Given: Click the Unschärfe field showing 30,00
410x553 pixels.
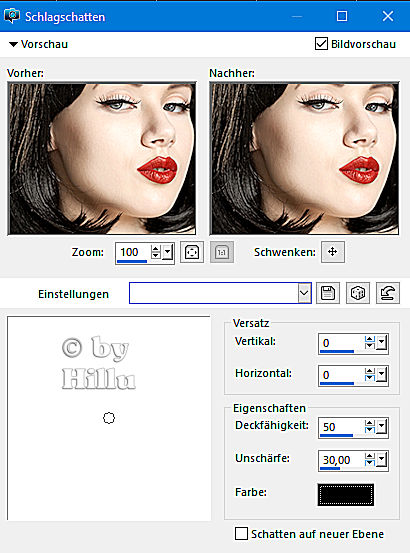Looking at the screenshot, I should click(341, 460).
